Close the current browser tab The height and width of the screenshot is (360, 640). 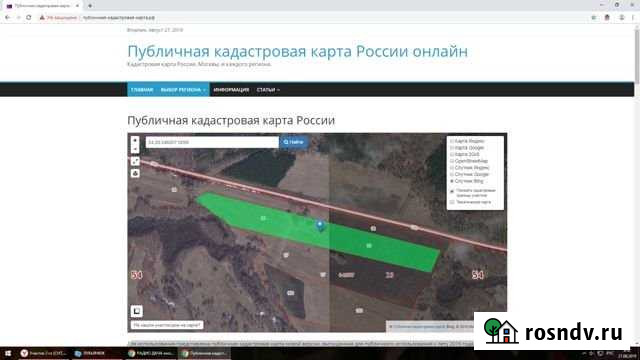(77, 6)
